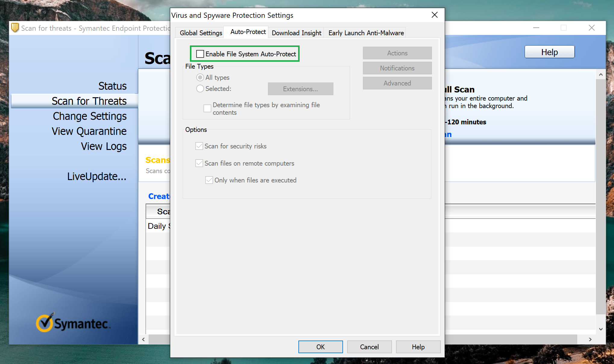This screenshot has width=614, height=364.
Task: Switch to the Global Settings tab
Action: pos(200,33)
